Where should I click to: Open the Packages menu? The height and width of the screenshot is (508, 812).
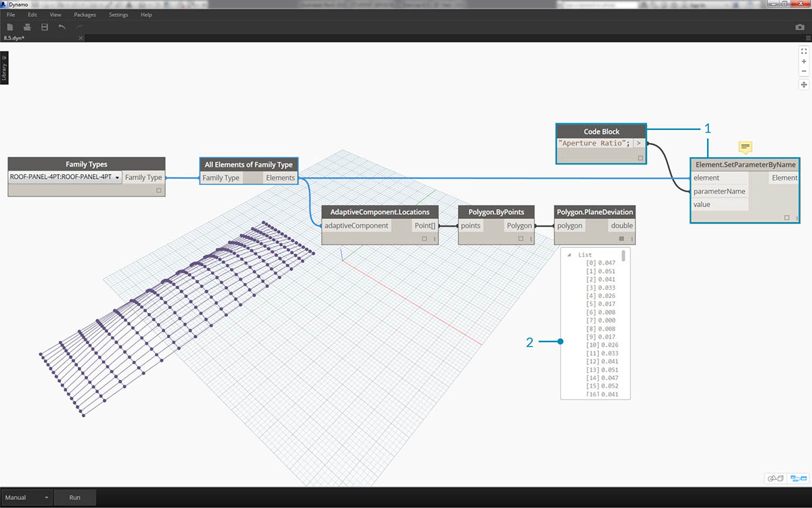click(x=85, y=14)
